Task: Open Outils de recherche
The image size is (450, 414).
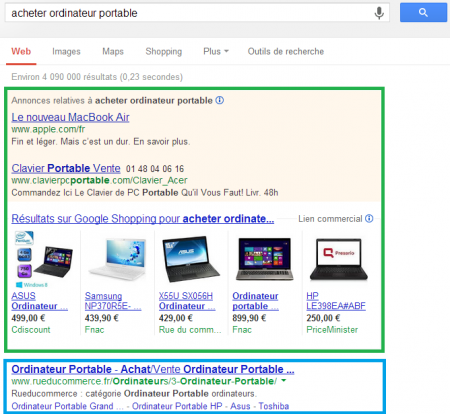Action: tap(286, 51)
